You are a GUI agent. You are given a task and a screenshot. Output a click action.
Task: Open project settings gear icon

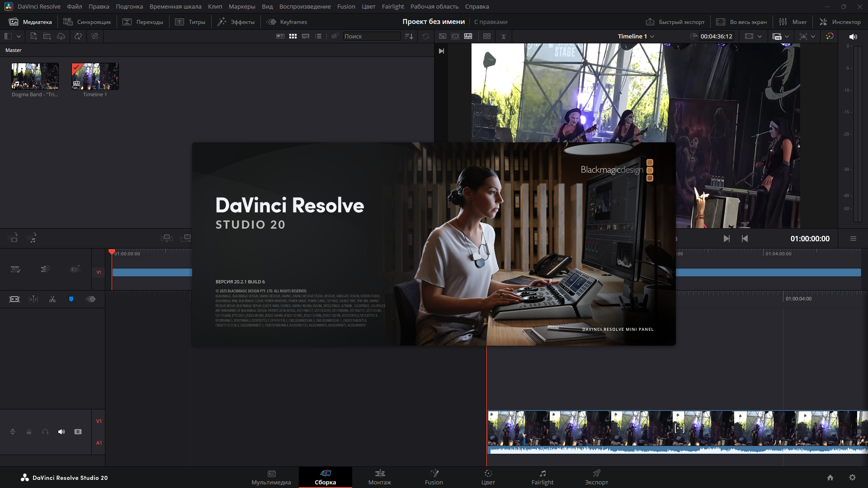(x=852, y=478)
